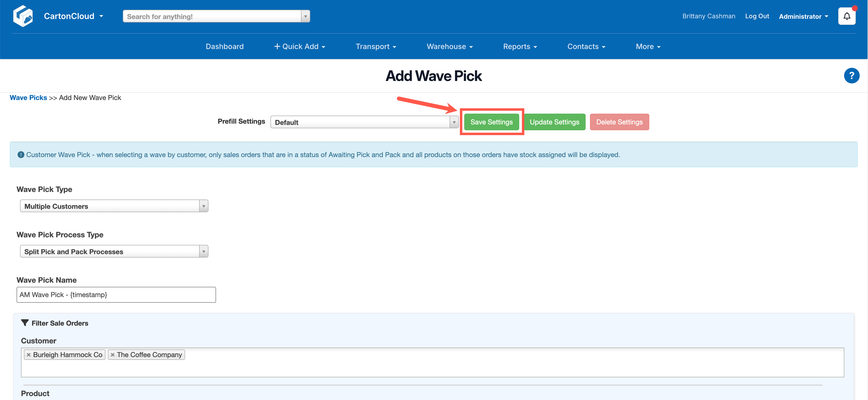Click the CartonCloud logo

click(23, 16)
